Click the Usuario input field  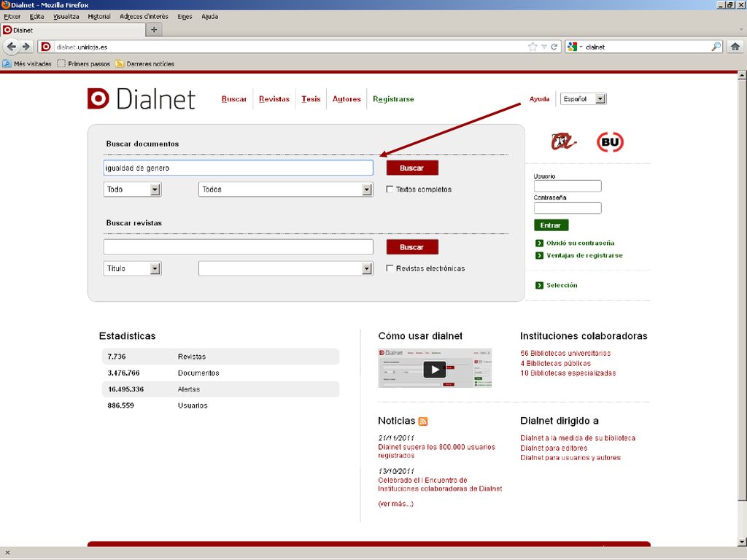coord(568,186)
